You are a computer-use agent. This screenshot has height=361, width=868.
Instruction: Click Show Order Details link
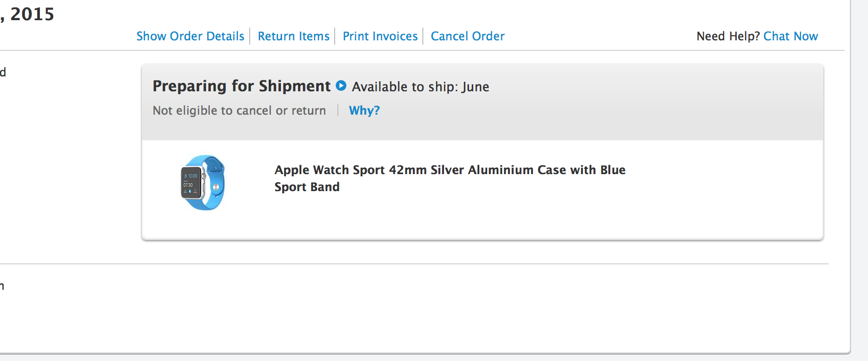tap(190, 36)
